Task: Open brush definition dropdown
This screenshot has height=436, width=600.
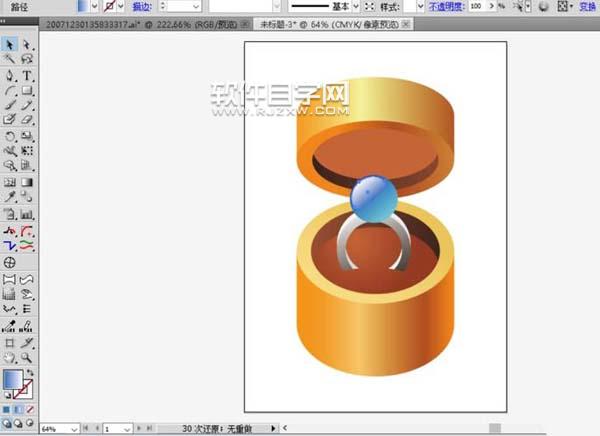Action: pyautogui.click(x=276, y=6)
